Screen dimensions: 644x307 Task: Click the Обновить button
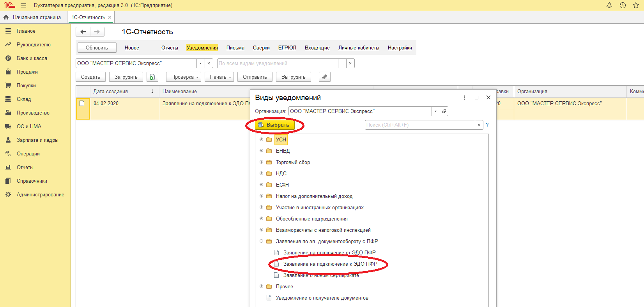(x=97, y=48)
